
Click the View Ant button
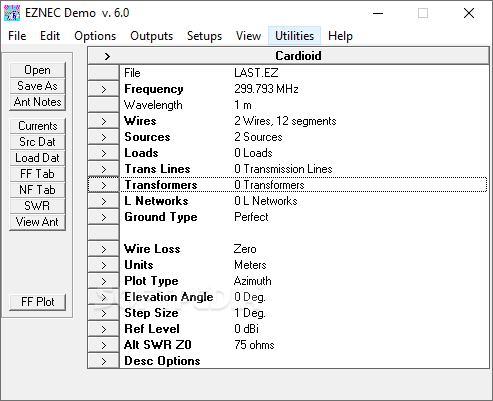click(x=37, y=222)
